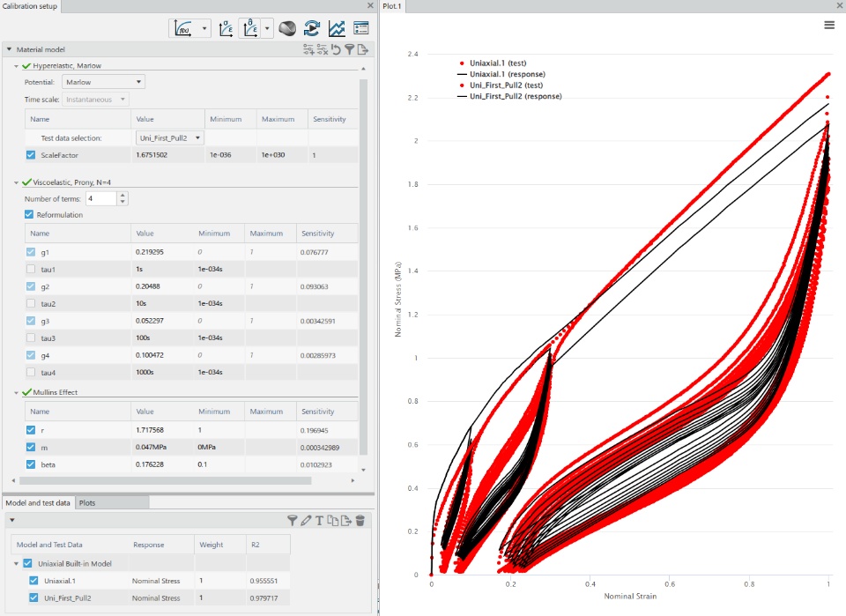846x616 pixels.
Task: Open the Potential Marlow dropdown
Action: pos(104,82)
